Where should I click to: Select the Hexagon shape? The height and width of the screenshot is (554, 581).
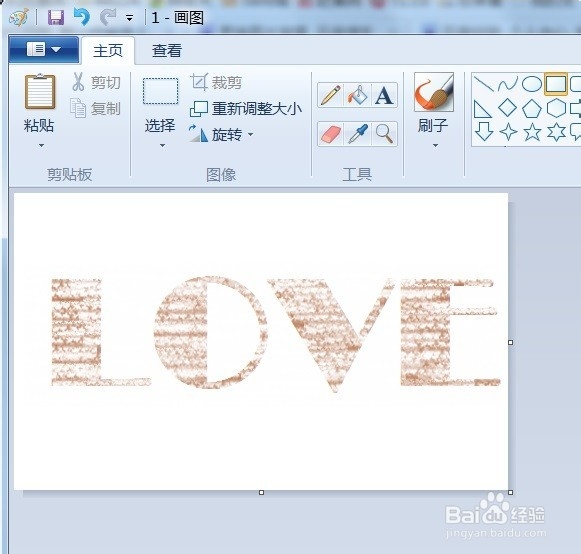[x=556, y=109]
